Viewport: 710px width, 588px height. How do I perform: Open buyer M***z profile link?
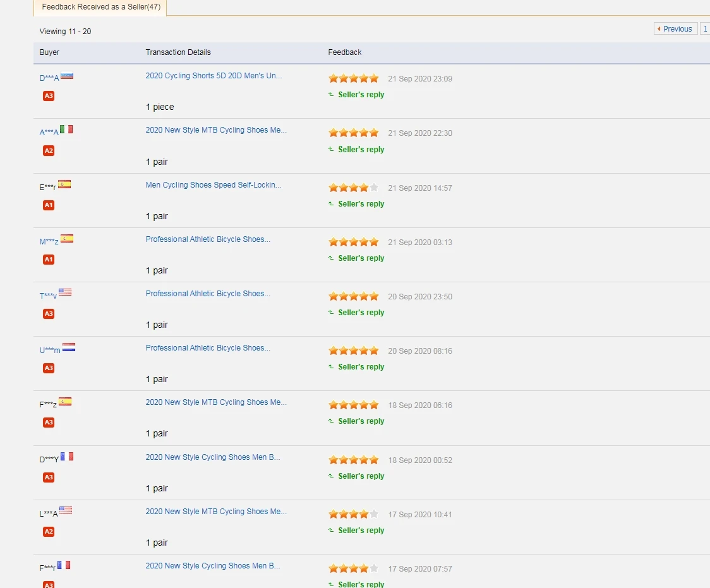coord(49,241)
